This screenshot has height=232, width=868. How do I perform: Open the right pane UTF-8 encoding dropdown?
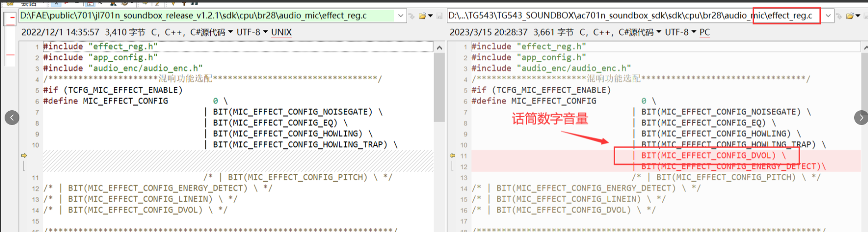point(681,32)
